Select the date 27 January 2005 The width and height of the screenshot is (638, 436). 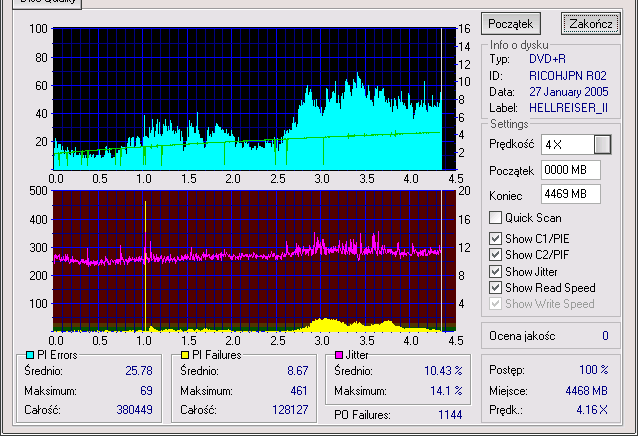568,92
